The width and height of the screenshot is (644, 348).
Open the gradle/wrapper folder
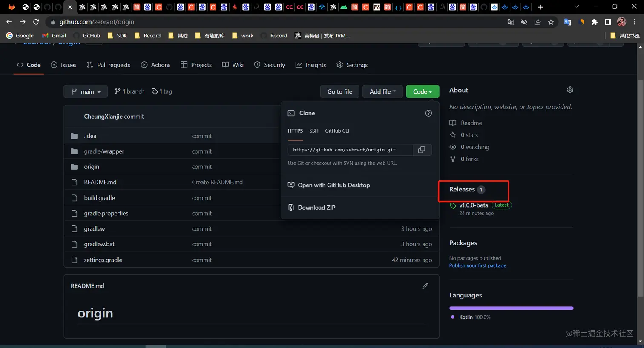pyautogui.click(x=104, y=151)
